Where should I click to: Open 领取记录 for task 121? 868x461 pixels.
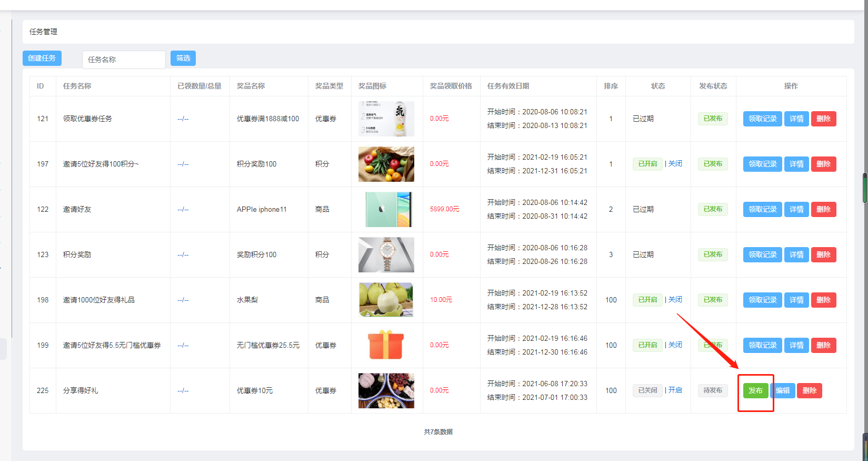tap(763, 119)
